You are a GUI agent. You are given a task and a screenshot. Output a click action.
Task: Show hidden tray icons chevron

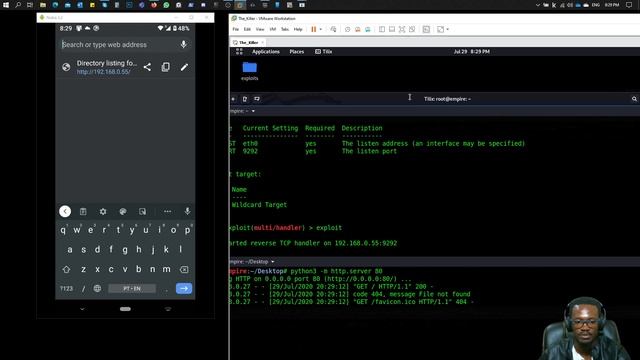(x=538, y=5)
